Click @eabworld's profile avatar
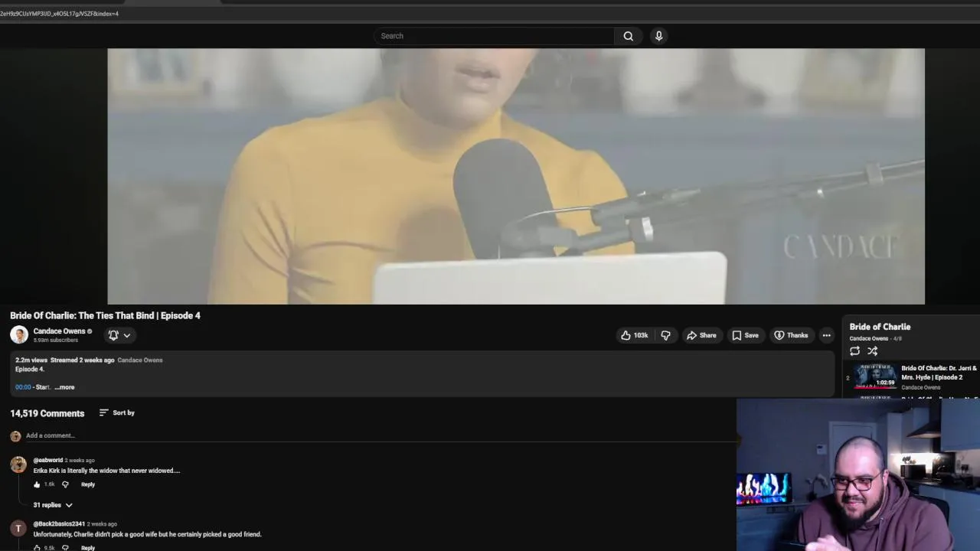The image size is (980, 551). coord(18,465)
